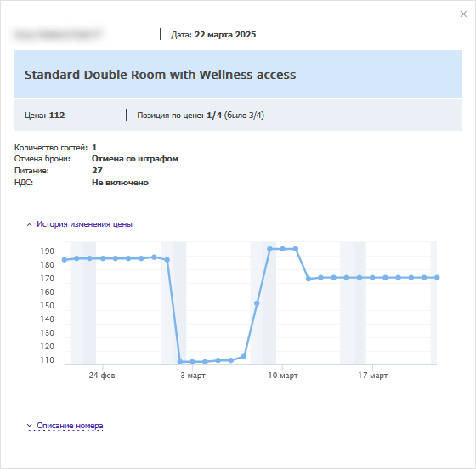Expand the Описание номера section
The image size is (476, 469).
click(x=70, y=426)
